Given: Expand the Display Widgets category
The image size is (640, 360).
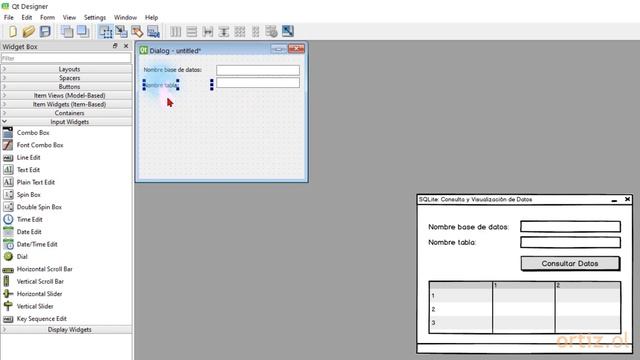Looking at the screenshot, I should [67, 329].
